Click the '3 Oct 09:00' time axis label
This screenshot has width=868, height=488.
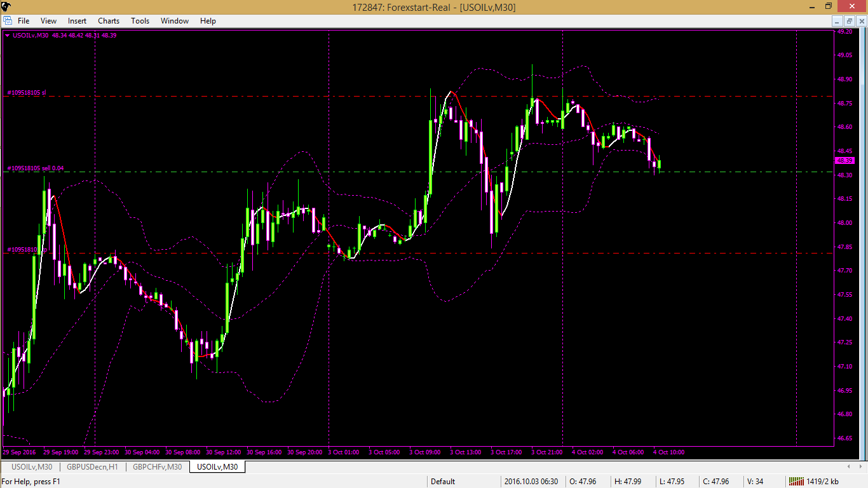click(425, 452)
